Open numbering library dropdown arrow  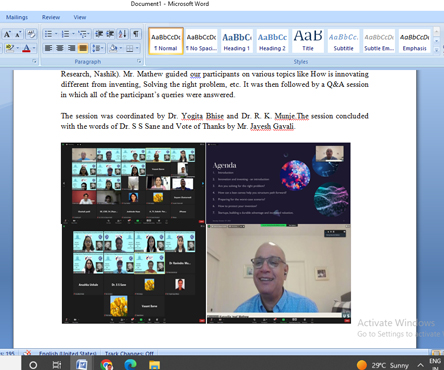[x=73, y=34]
